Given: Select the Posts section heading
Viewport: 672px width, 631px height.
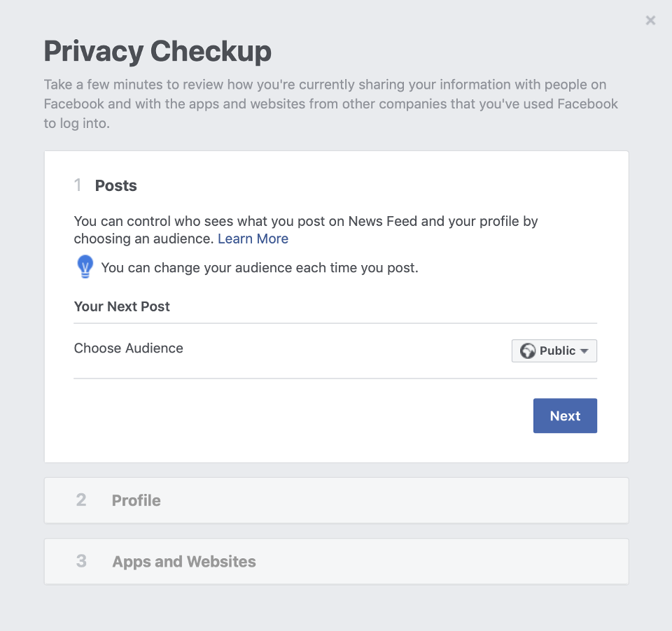Looking at the screenshot, I should [x=116, y=185].
